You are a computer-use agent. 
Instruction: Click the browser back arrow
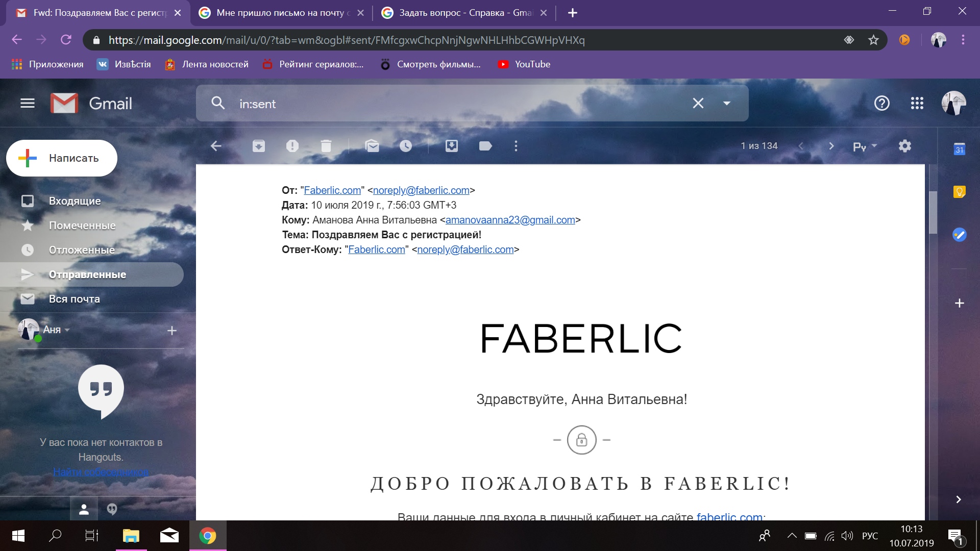17,40
